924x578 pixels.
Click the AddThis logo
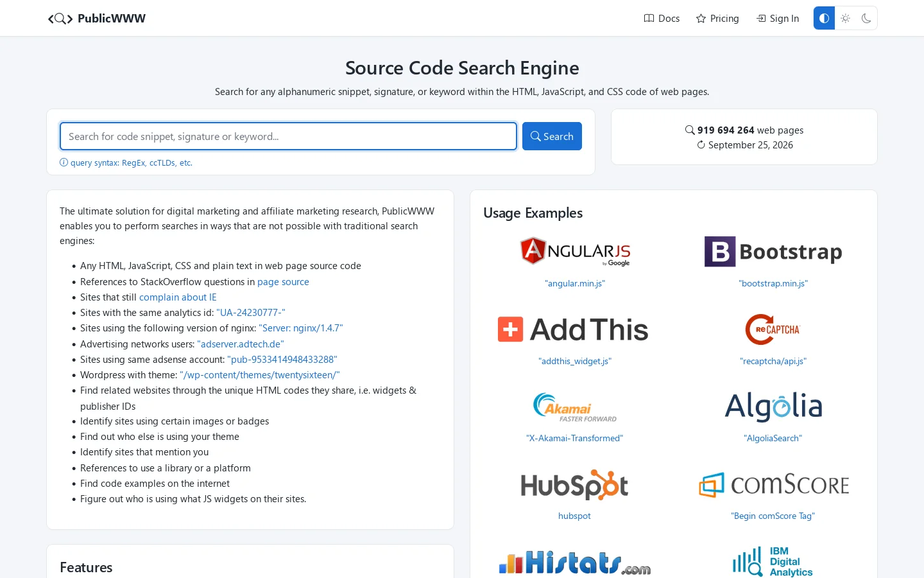573,329
